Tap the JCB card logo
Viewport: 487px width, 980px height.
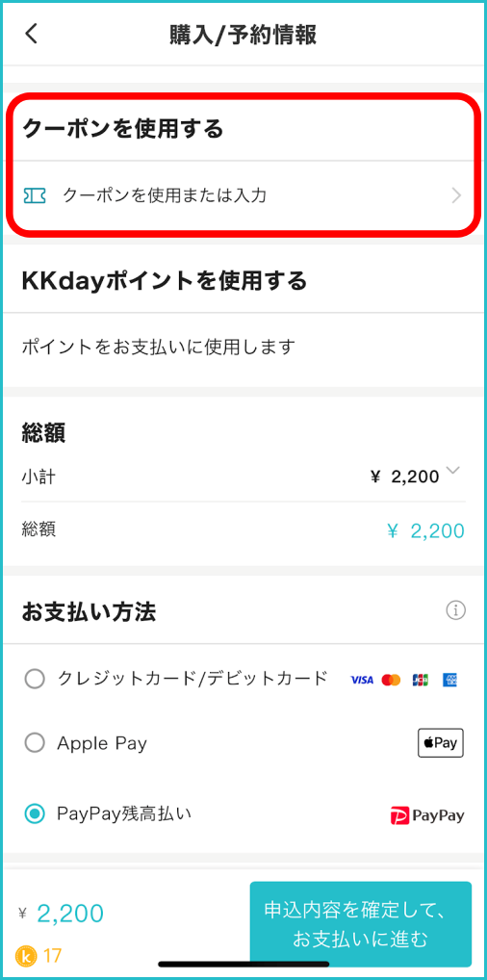click(420, 680)
